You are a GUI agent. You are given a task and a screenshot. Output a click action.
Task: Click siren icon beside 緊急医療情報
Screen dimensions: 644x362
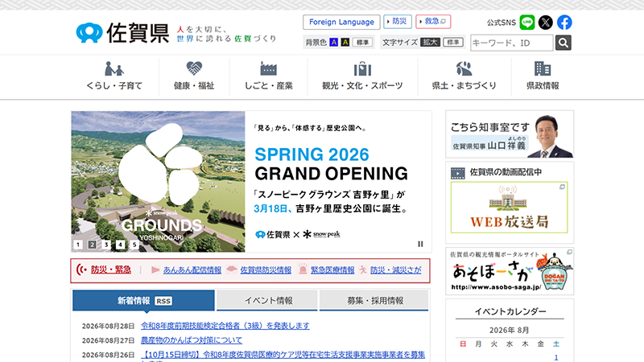click(303, 269)
